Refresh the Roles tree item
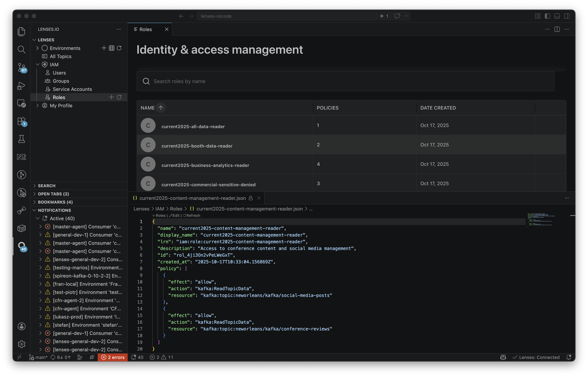 pyautogui.click(x=119, y=97)
